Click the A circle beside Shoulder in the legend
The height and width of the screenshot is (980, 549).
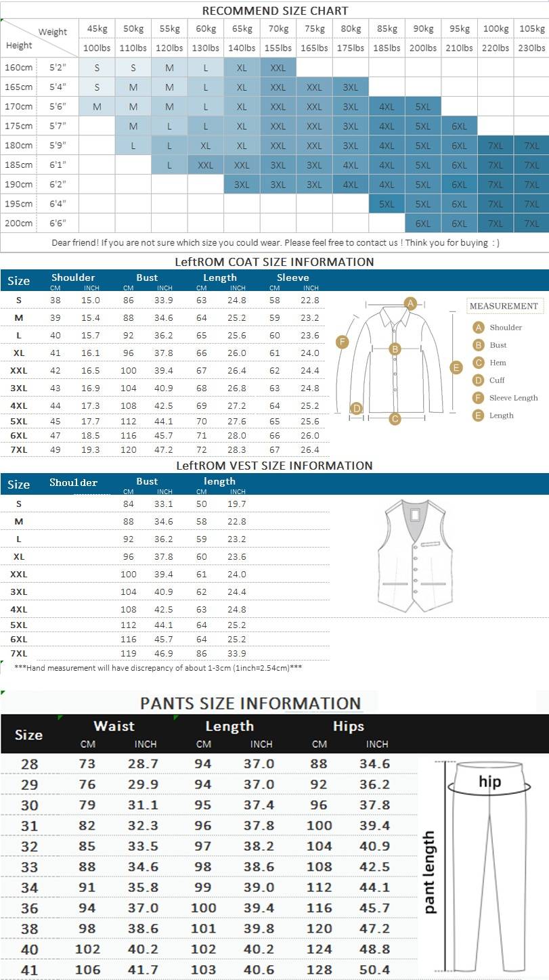479,328
